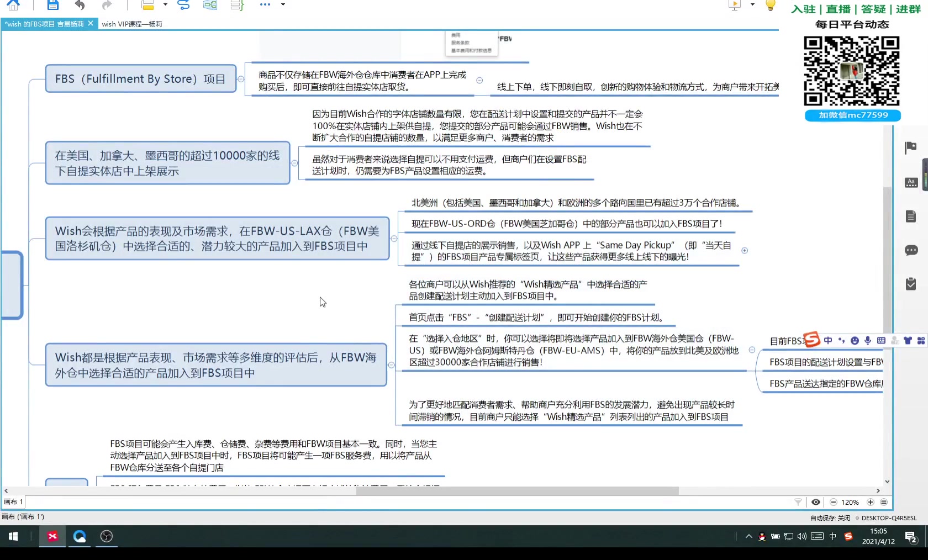Select topic 在美国、加拿大、墨西哥的超过10000家
This screenshot has width=928, height=560.
coord(167,163)
